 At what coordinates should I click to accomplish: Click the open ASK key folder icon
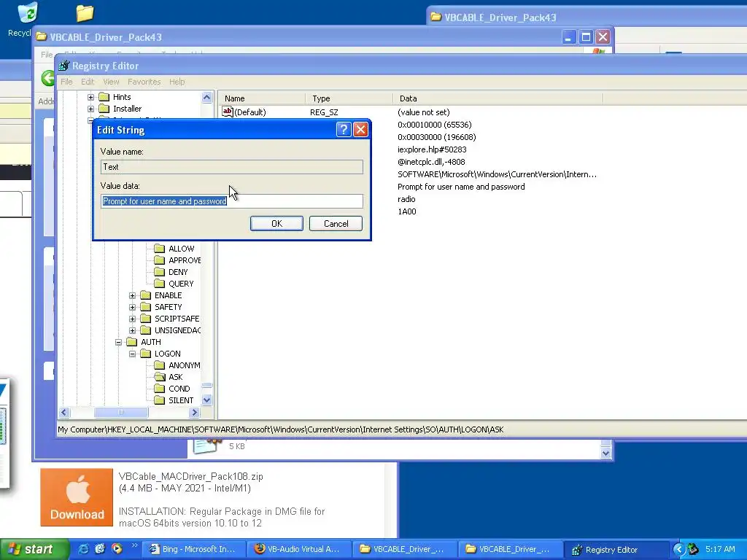click(x=160, y=377)
